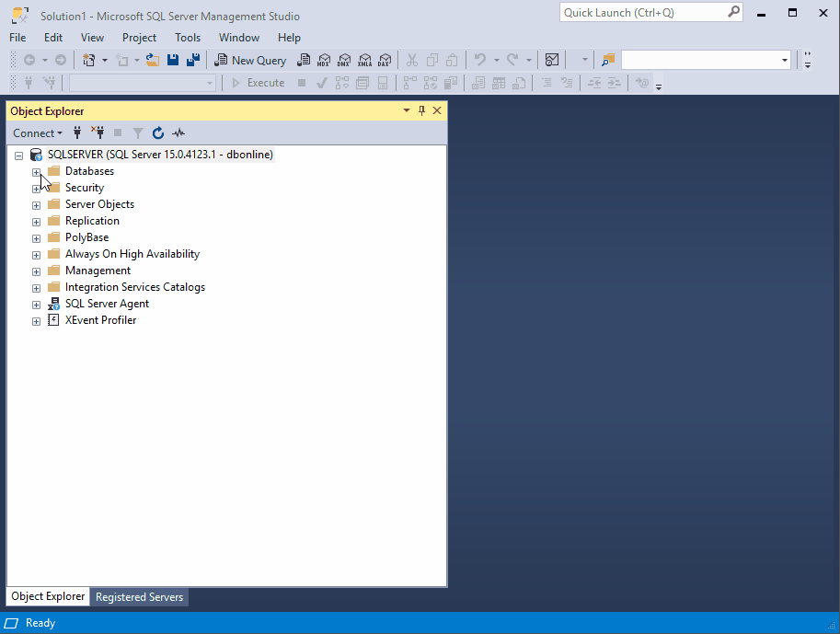840x634 pixels.
Task: Open the Find combo box dropdown
Action: [x=784, y=60]
